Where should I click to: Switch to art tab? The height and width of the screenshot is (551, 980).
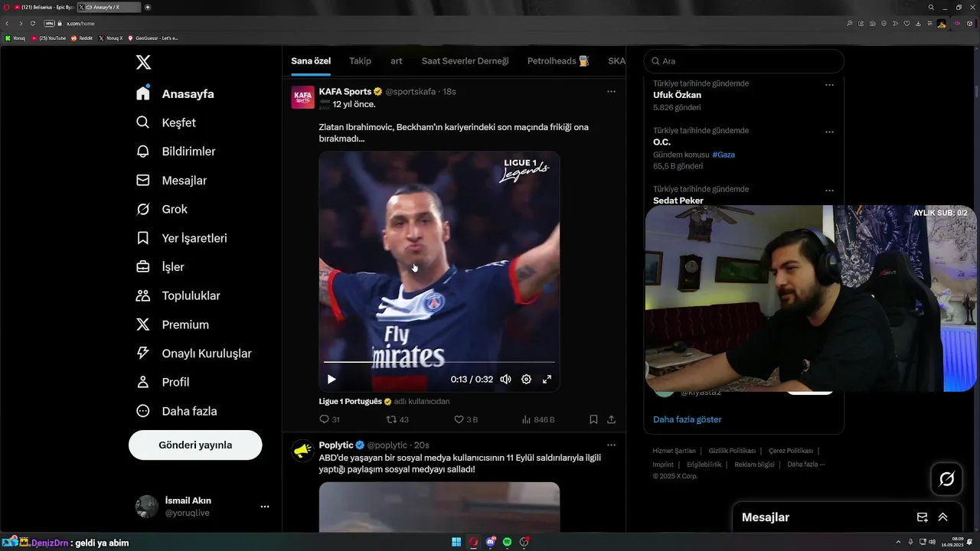[397, 61]
